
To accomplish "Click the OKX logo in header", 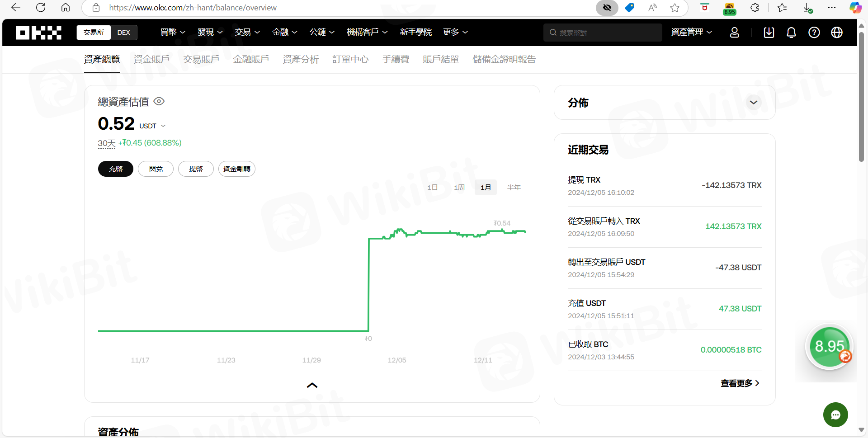I will (38, 33).
